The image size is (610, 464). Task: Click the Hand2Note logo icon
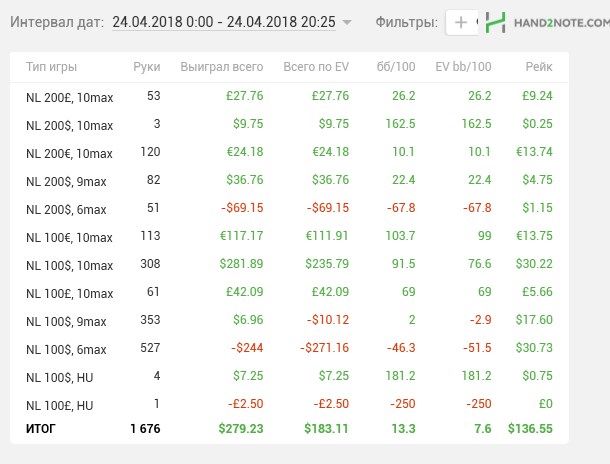pyautogui.click(x=494, y=22)
